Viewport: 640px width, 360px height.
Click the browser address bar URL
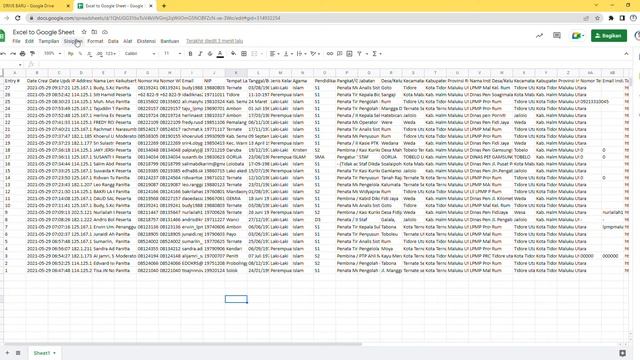pos(158,18)
